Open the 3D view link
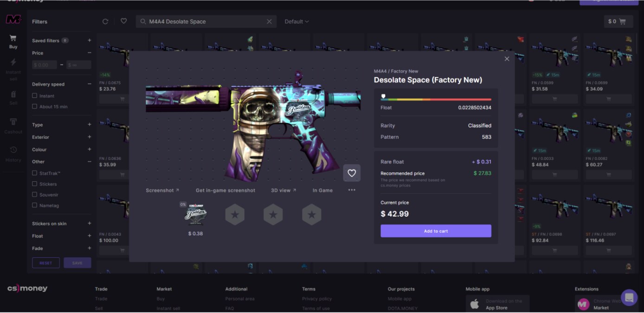Screen dimensions: 644x313 pyautogui.click(x=283, y=190)
